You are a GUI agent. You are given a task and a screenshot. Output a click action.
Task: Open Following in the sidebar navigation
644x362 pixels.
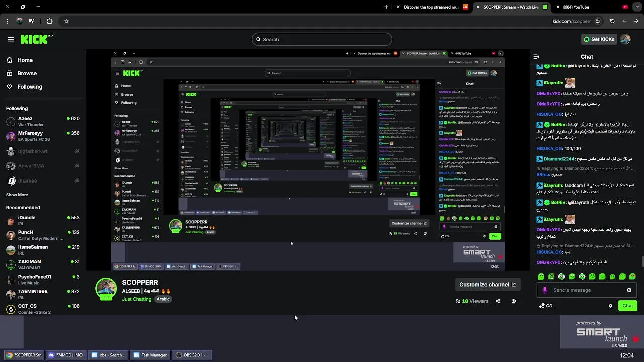click(24, 87)
